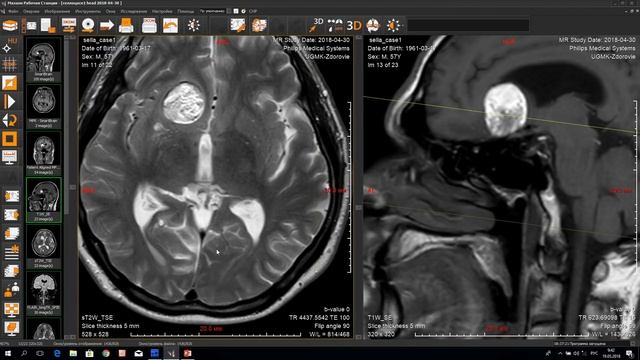Click the Windows Start button

[x=7, y=353]
